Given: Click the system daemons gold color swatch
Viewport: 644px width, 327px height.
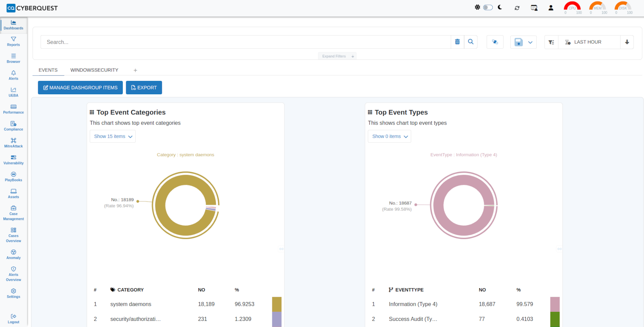Looking at the screenshot, I should (x=277, y=304).
